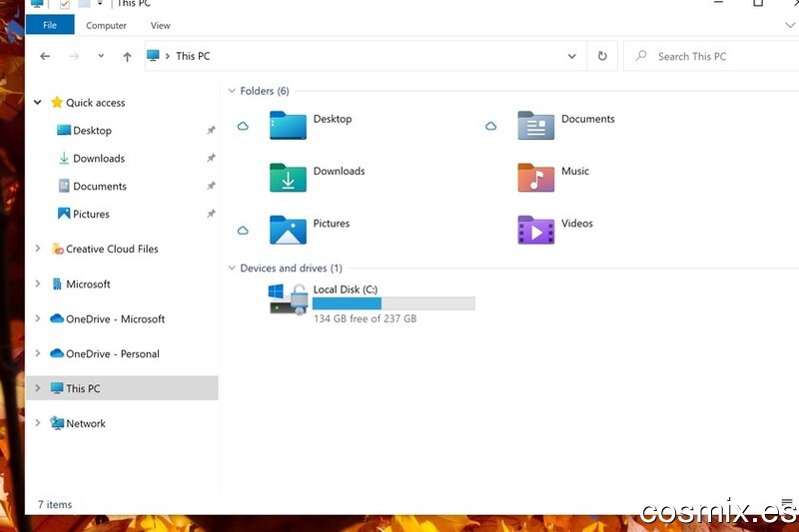Click the 7 items status text
This screenshot has height=532, width=799.
[55, 504]
